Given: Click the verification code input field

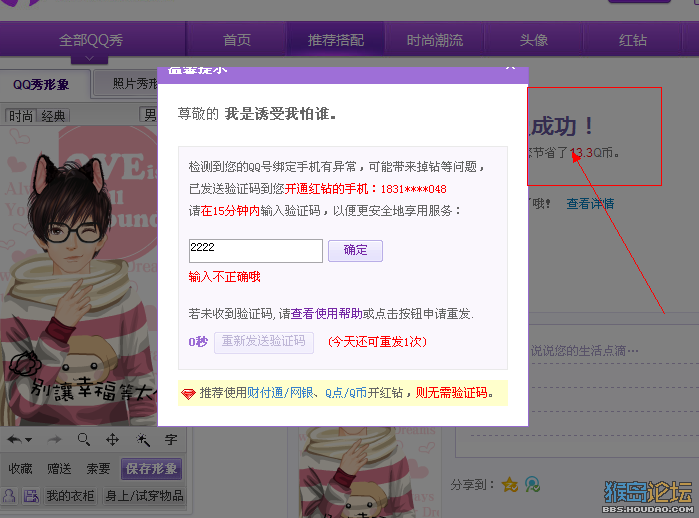Looking at the screenshot, I should click(x=256, y=251).
